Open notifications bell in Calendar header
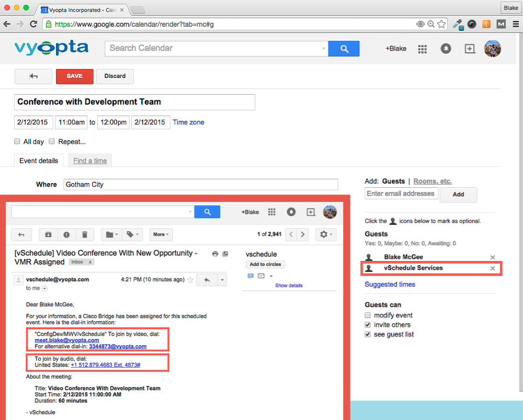523x420 pixels. 446,49
